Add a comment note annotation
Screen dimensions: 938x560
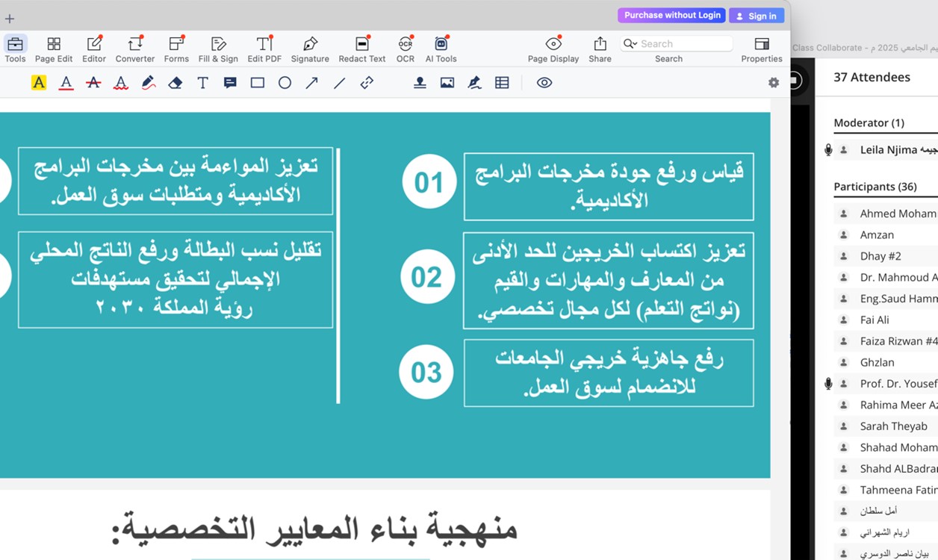230,83
